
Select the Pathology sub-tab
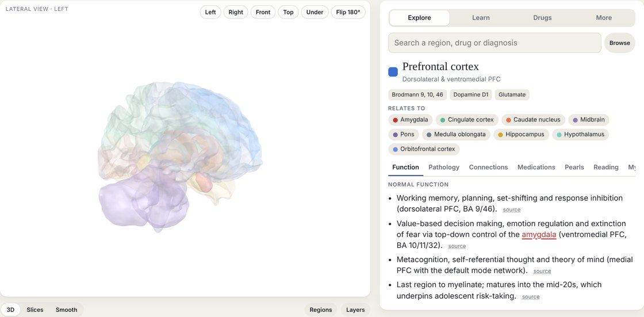pyautogui.click(x=443, y=167)
